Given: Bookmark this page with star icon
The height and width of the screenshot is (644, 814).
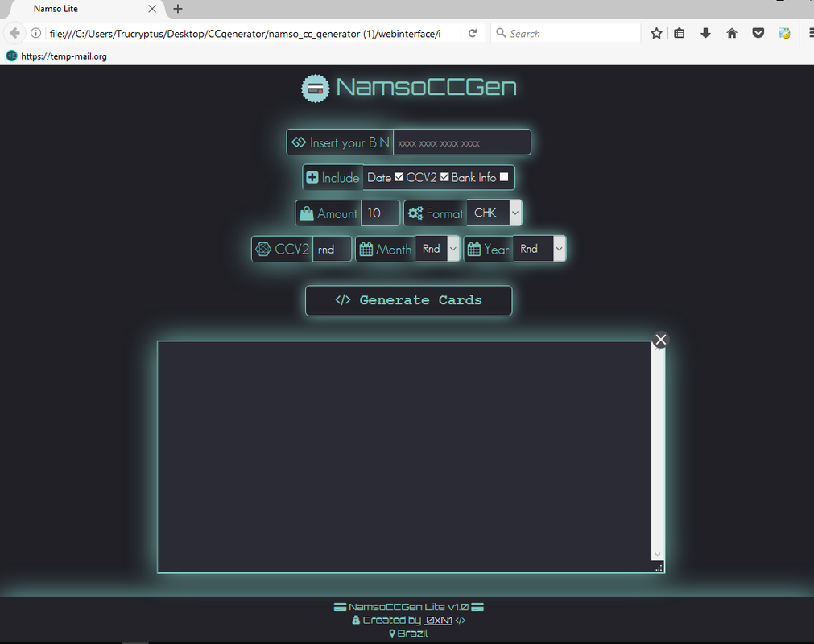Looking at the screenshot, I should 656,33.
